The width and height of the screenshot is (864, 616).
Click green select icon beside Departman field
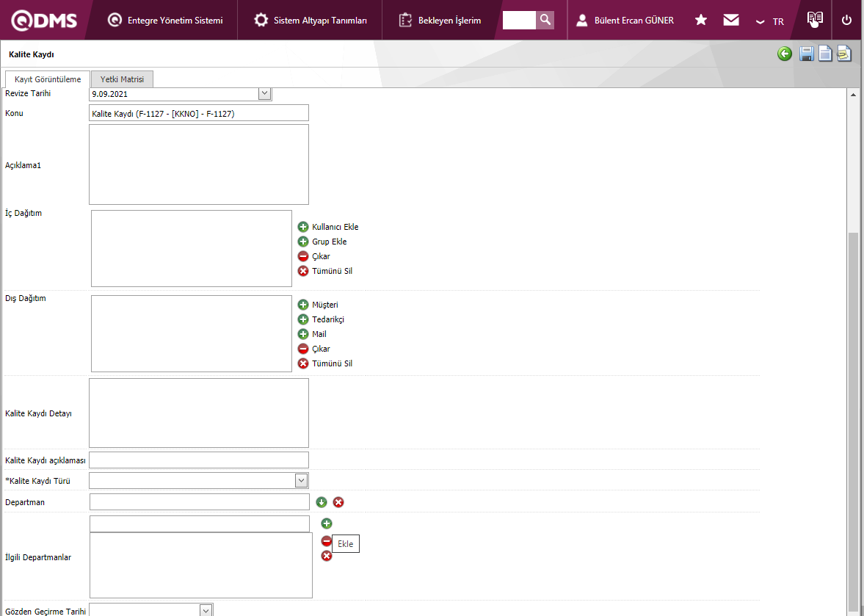322,502
